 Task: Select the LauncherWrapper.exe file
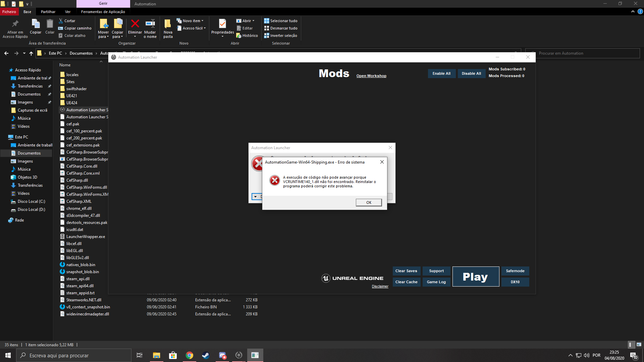pos(86,237)
